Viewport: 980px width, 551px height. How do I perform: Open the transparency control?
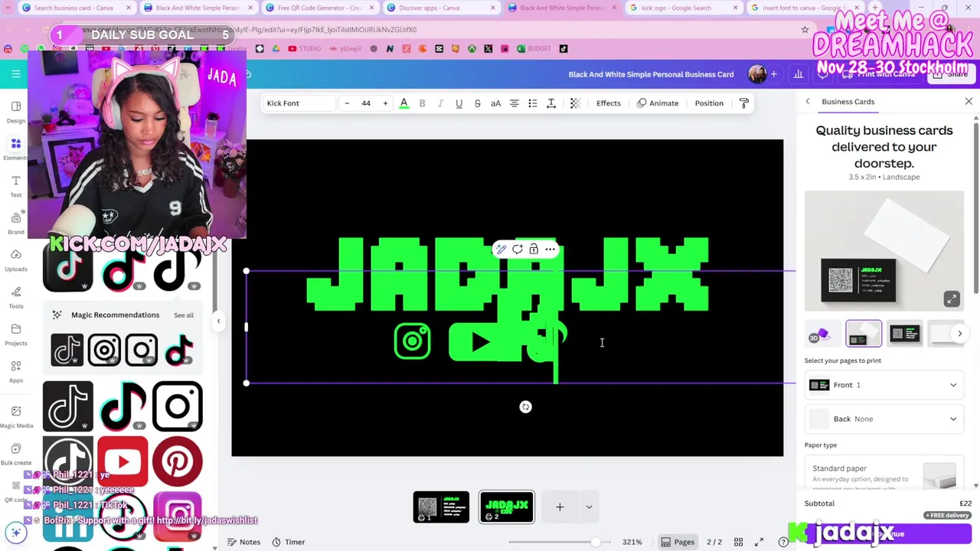[575, 103]
